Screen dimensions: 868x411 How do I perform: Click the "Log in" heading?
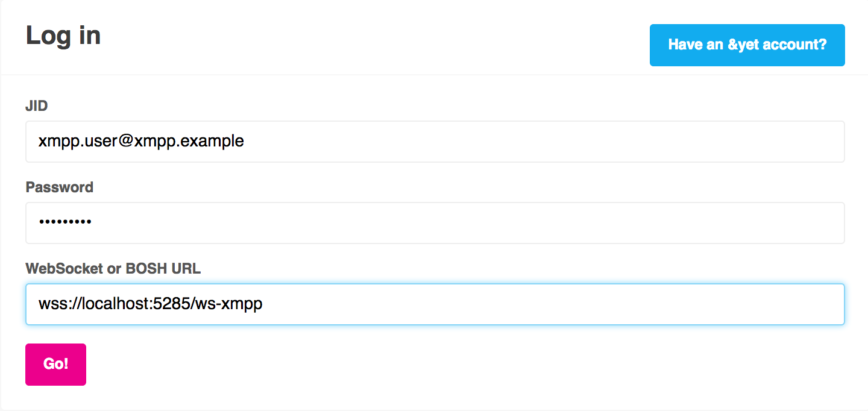[x=63, y=36]
